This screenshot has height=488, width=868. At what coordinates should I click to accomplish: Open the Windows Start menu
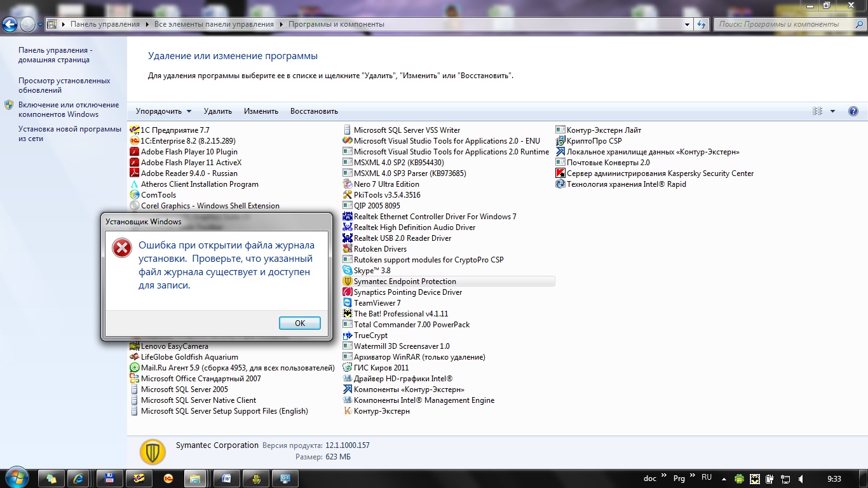pyautogui.click(x=17, y=477)
